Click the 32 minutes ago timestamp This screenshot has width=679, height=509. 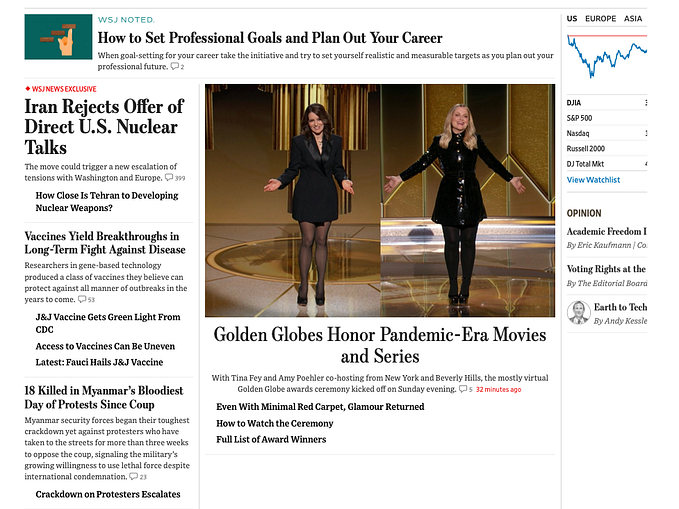[498, 389]
